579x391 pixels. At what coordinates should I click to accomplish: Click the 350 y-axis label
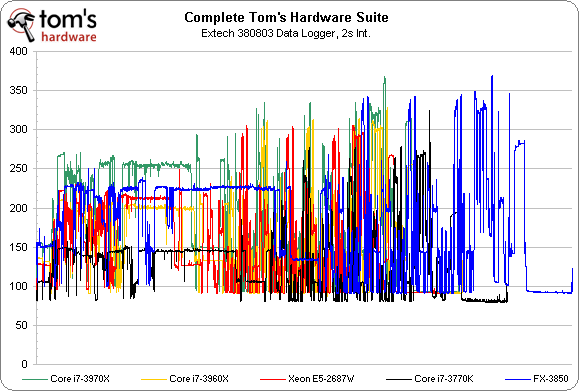tap(19, 90)
